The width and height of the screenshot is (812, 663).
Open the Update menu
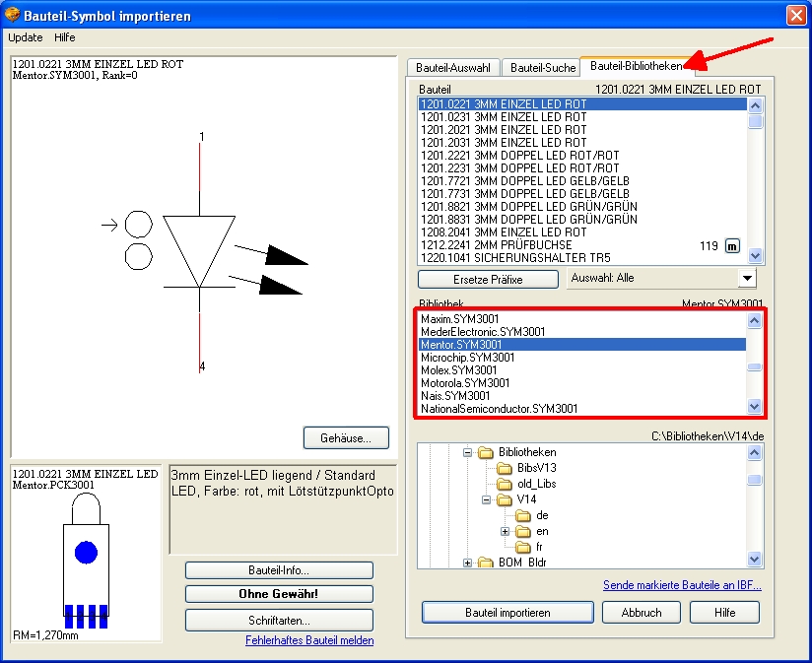pyautogui.click(x=26, y=36)
